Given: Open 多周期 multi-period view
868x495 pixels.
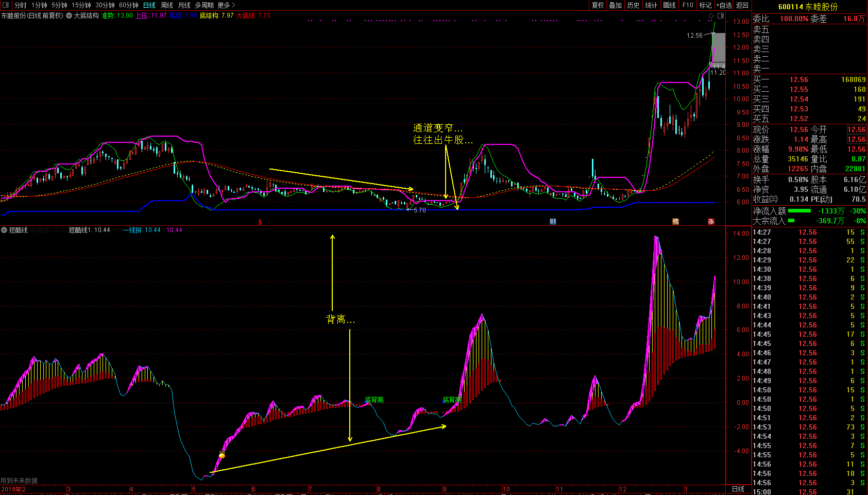Looking at the screenshot, I should point(204,5).
